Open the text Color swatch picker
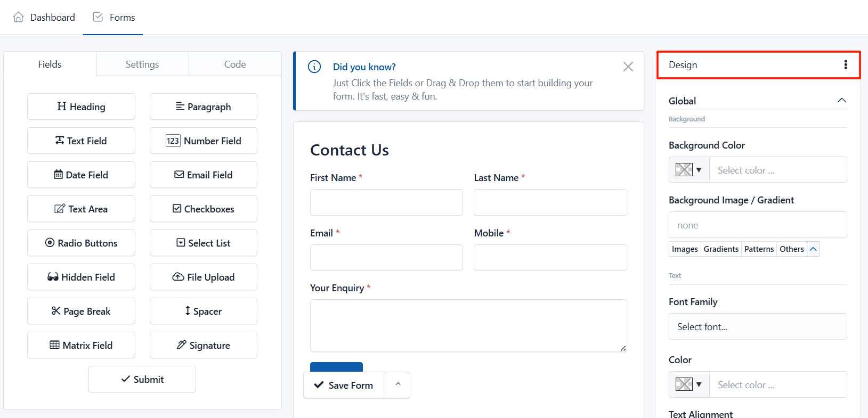 point(689,384)
